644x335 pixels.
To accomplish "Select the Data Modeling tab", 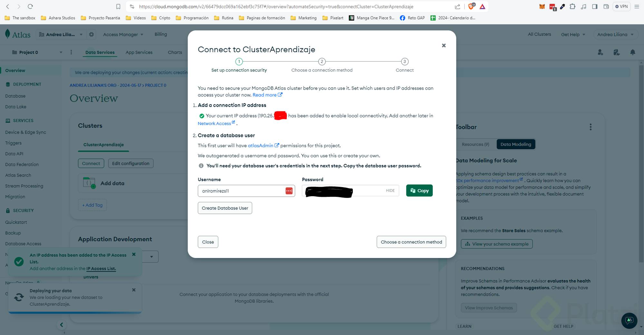I will tap(516, 144).
